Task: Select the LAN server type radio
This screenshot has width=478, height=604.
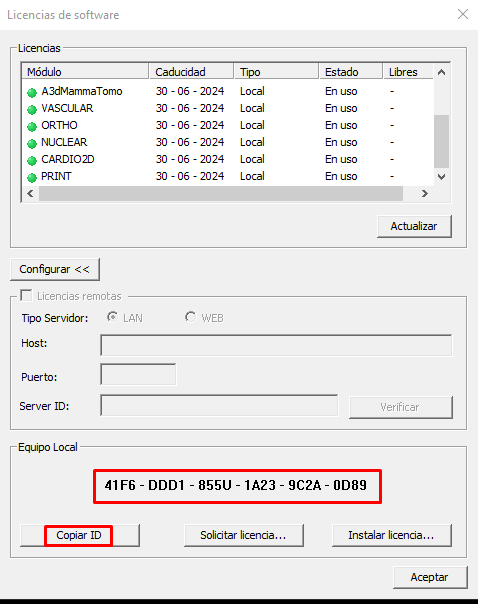Action: pyautogui.click(x=112, y=317)
